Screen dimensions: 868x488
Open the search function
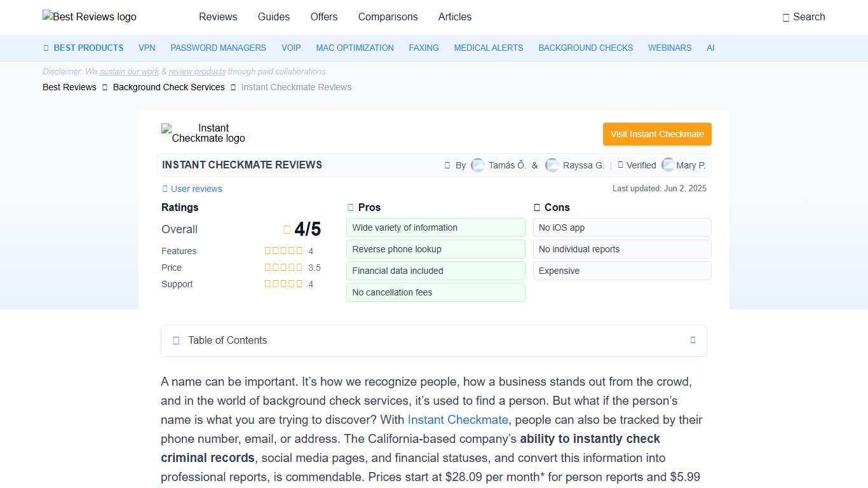[x=804, y=17]
